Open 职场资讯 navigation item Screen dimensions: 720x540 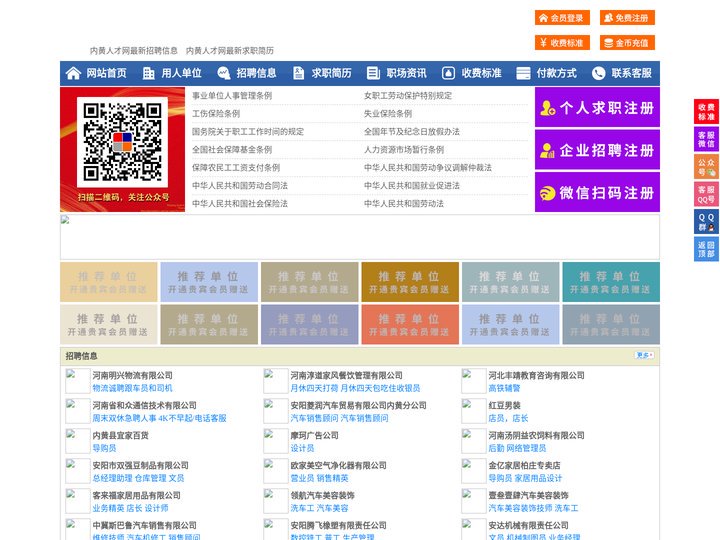coord(406,73)
